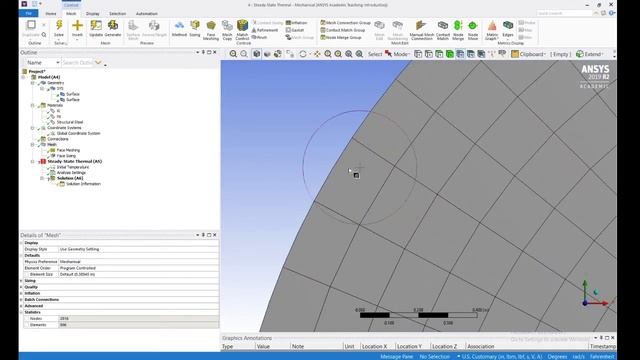
Task: Collapse the Steady-State Thermal node
Action: [x=33, y=162]
